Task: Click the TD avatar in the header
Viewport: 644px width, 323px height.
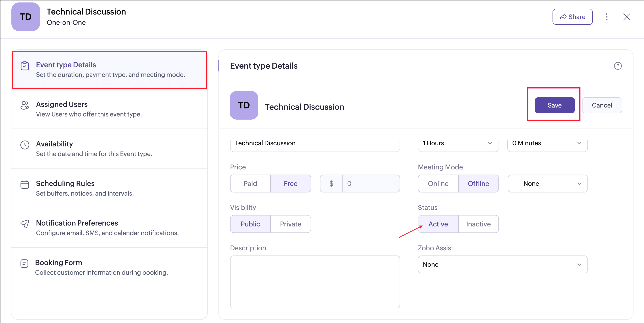Action: click(x=25, y=17)
